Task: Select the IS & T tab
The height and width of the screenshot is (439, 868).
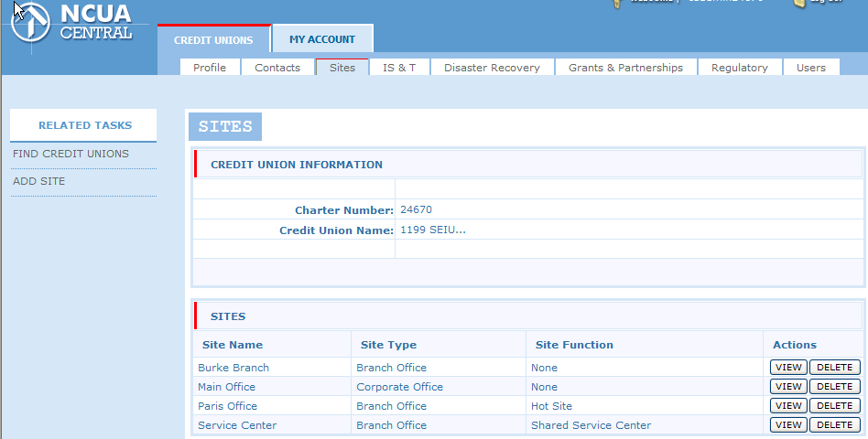Action: click(399, 68)
